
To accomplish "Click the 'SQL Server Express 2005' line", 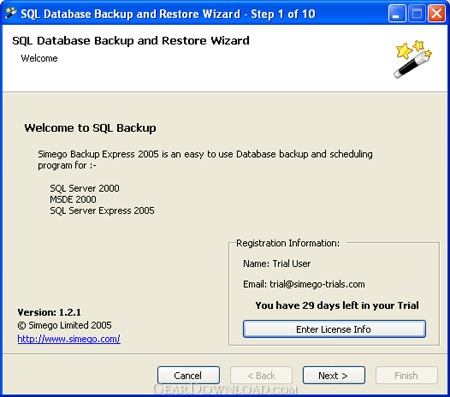I will (x=102, y=211).
